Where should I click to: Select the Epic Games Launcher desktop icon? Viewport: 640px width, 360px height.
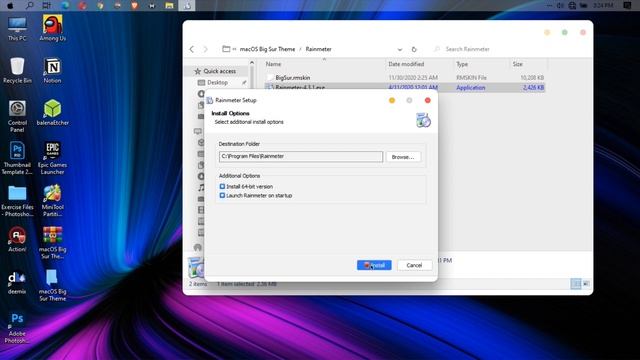tap(52, 158)
